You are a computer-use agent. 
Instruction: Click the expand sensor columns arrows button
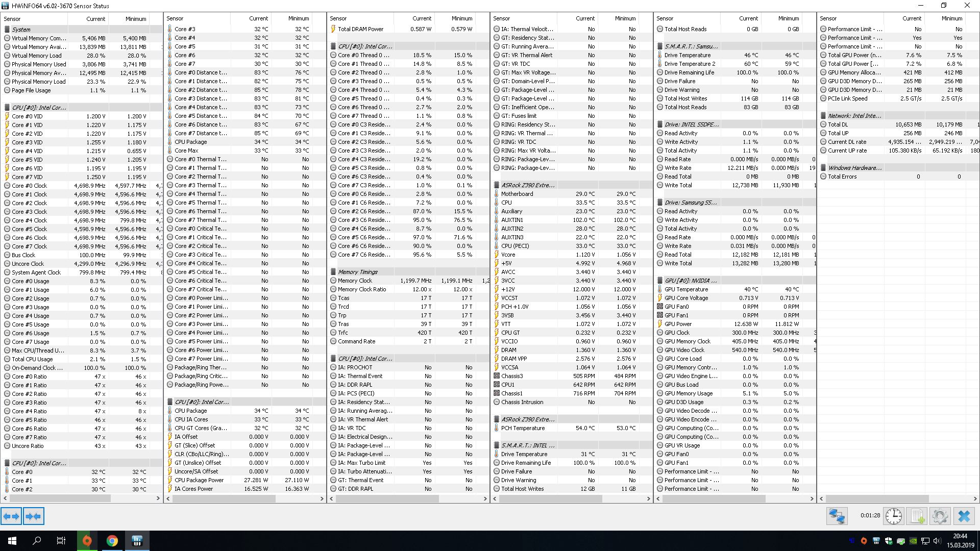pos(11,516)
